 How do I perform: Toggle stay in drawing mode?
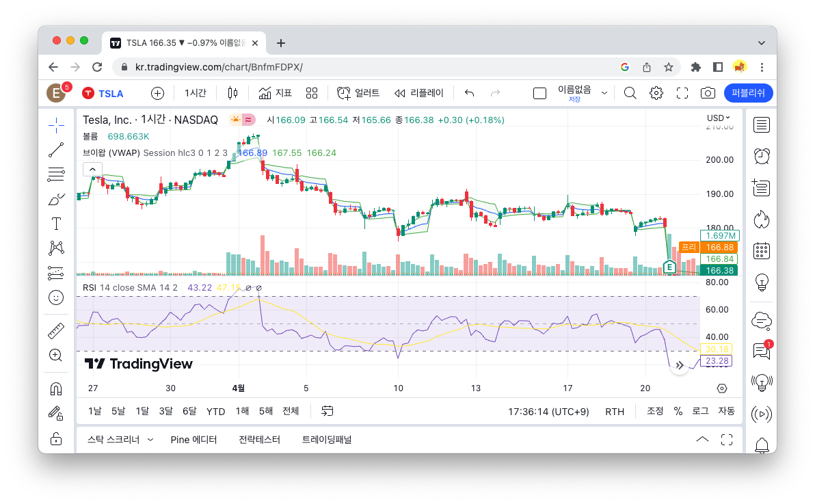[x=56, y=414]
